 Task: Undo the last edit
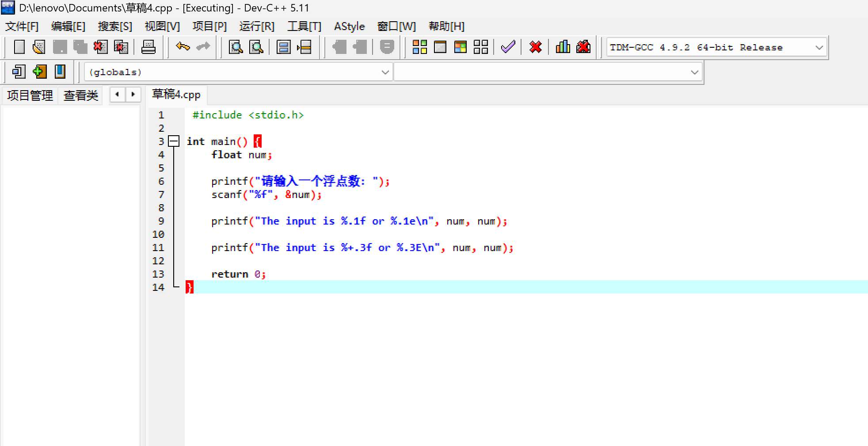pyautogui.click(x=183, y=47)
